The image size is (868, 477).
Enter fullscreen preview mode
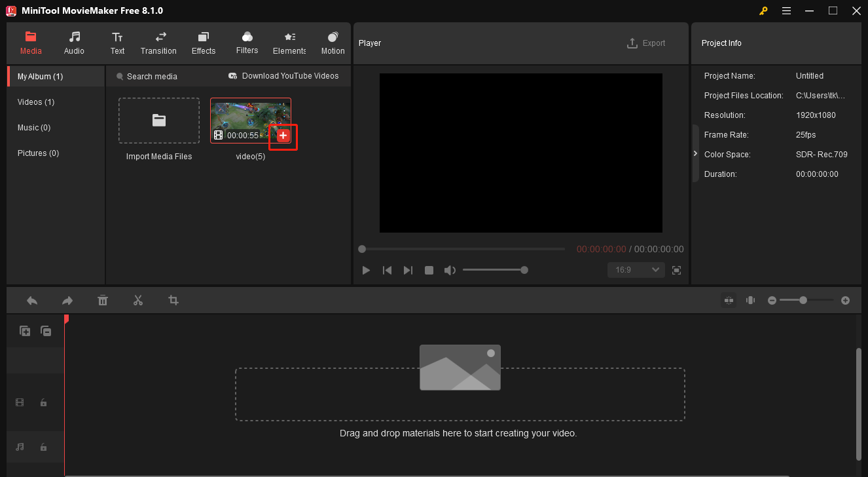coord(676,270)
